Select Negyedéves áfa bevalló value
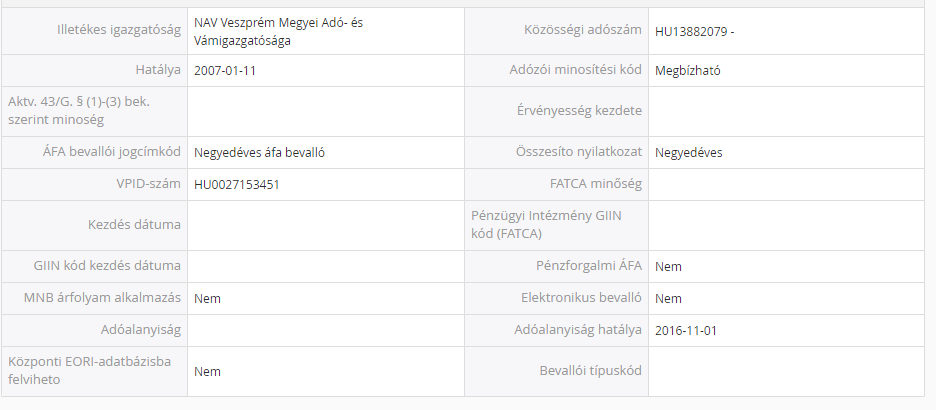The image size is (936, 410). point(259,152)
